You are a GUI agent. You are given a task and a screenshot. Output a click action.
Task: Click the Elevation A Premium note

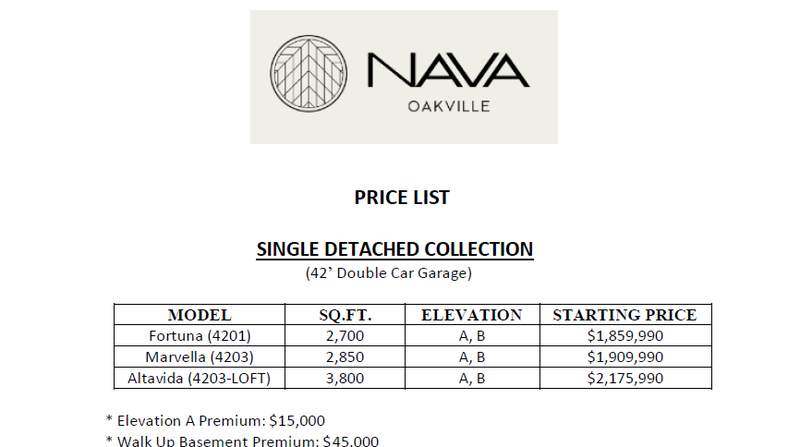click(215, 421)
